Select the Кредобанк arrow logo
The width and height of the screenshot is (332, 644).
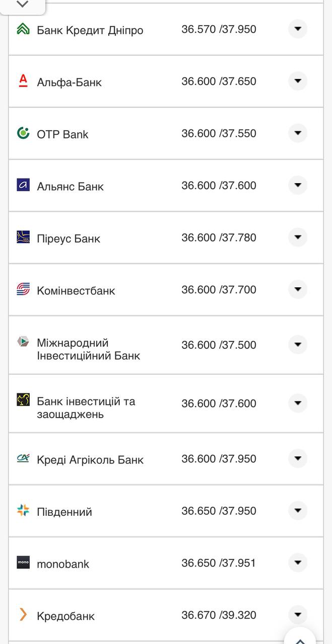coord(22,615)
